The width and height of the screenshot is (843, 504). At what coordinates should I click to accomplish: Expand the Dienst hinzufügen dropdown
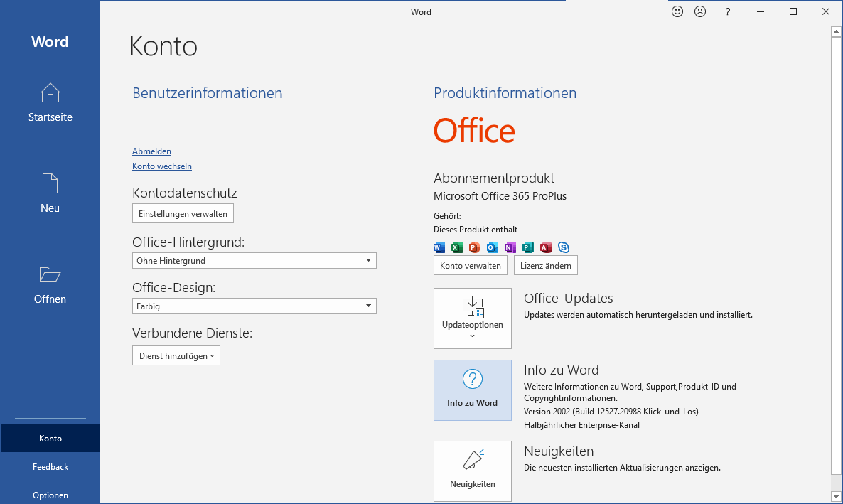click(x=176, y=355)
